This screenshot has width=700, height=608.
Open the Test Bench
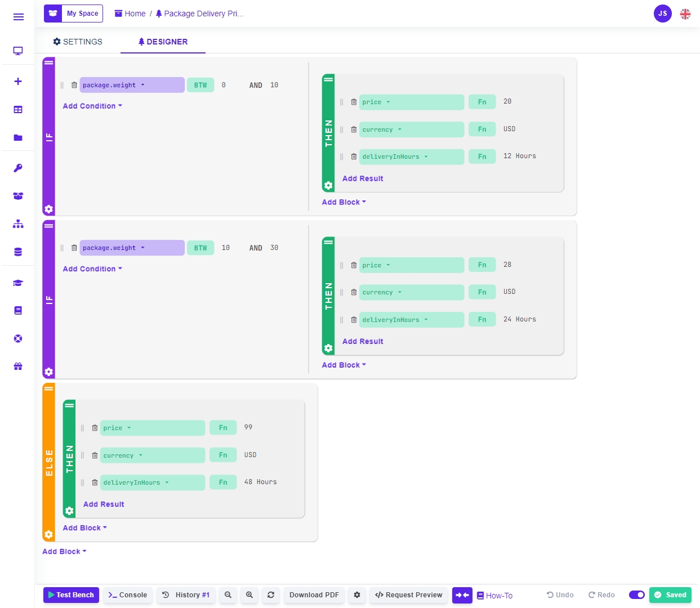tap(71, 595)
